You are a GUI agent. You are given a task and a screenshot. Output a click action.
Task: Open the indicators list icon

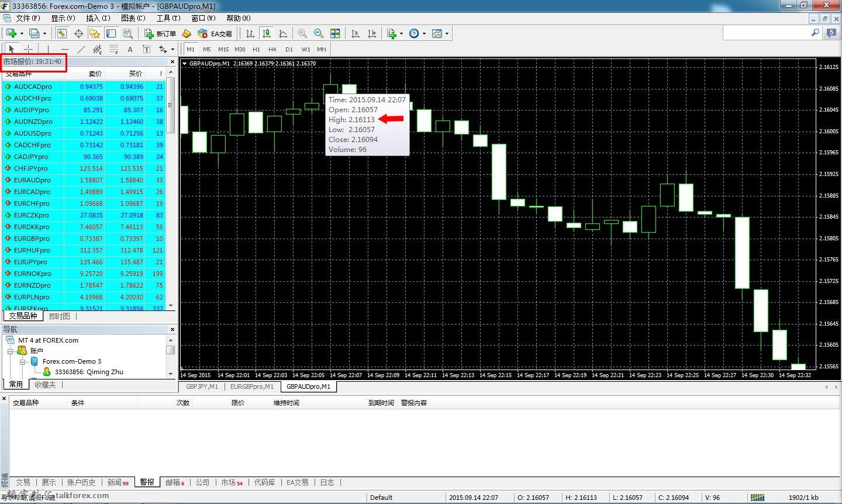(x=392, y=33)
